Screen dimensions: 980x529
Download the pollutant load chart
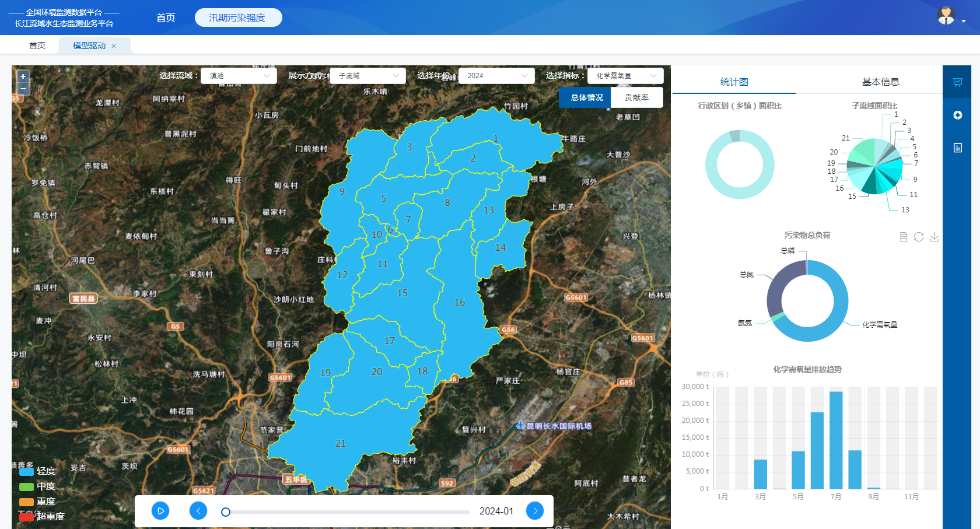pos(935,237)
